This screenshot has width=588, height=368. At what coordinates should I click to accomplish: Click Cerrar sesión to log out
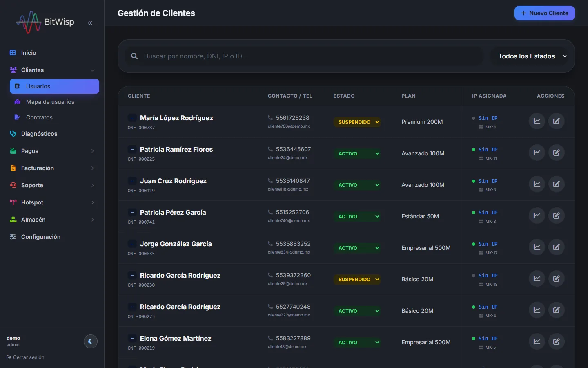[25, 357]
